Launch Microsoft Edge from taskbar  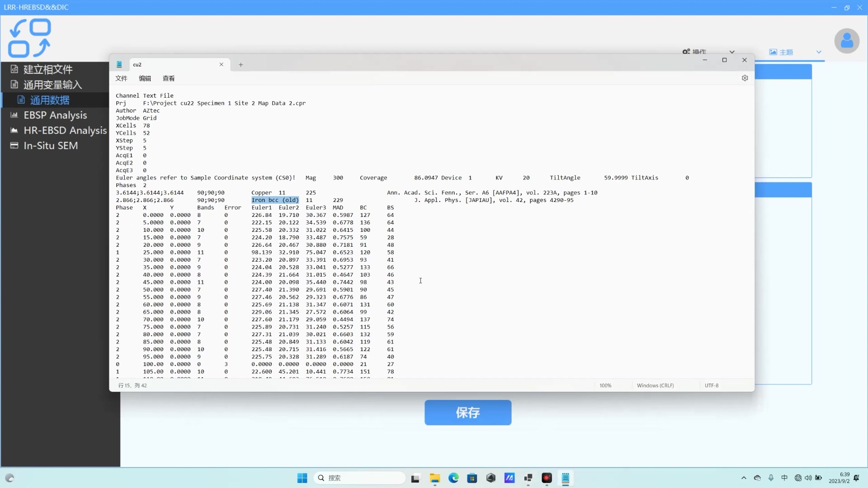(453, 478)
